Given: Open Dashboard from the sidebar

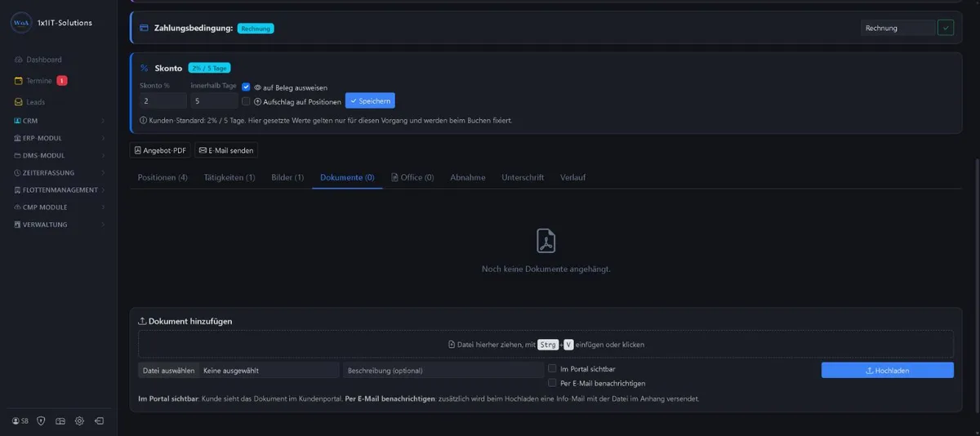Looking at the screenshot, I should 38,60.
